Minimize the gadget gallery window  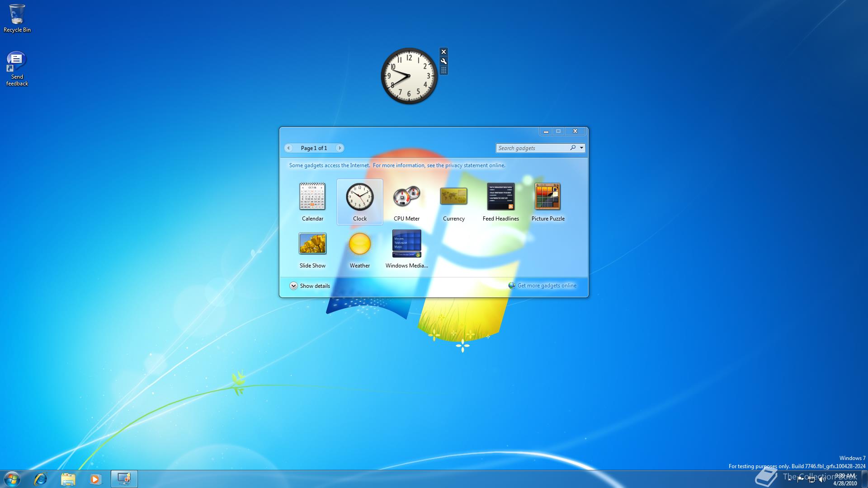click(x=546, y=131)
